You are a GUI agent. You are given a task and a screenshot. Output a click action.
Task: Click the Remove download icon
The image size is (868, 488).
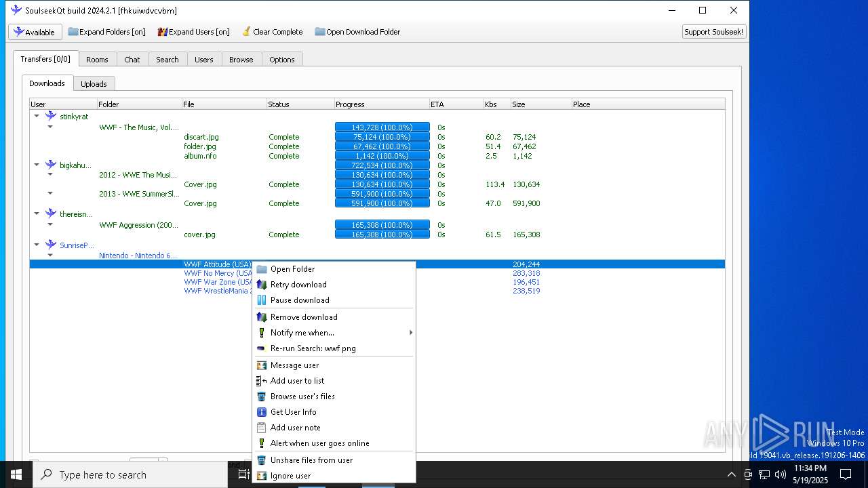point(262,317)
